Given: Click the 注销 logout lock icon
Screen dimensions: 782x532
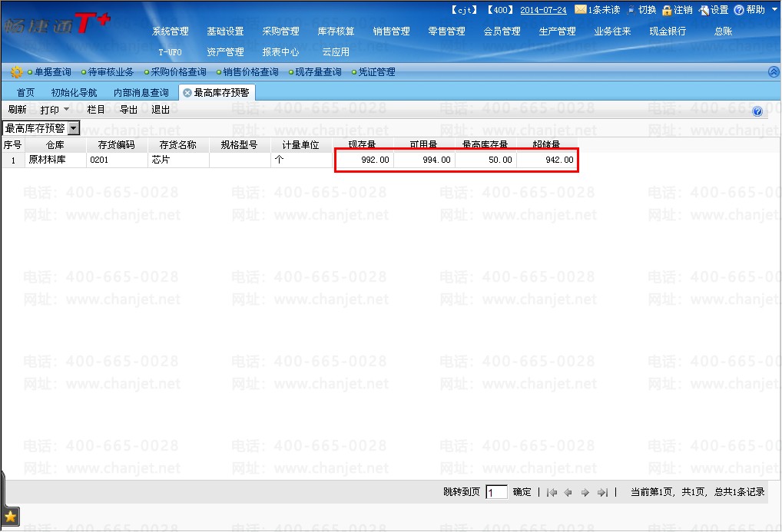Looking at the screenshot, I should (x=667, y=10).
